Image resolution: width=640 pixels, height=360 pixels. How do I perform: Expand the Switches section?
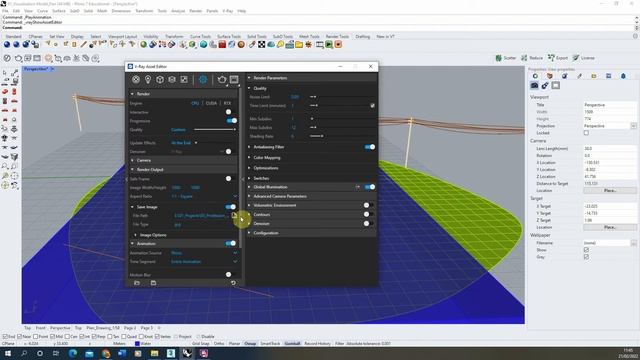point(249,178)
